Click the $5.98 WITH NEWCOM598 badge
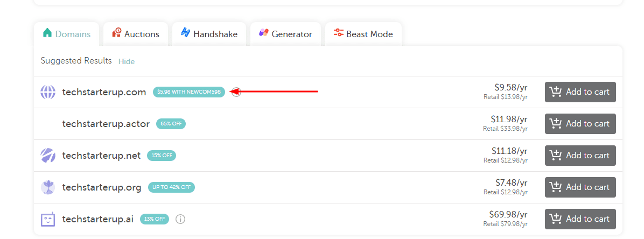The image size is (644, 239). pyautogui.click(x=189, y=92)
